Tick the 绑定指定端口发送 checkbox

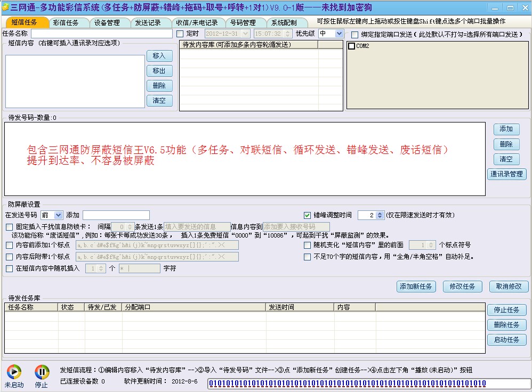[354, 35]
